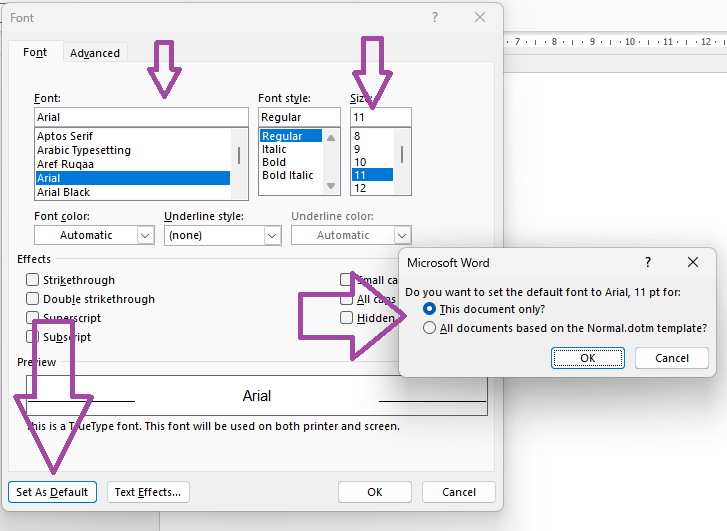Viewport: 727px width, 531px height.
Task: Choose Italic font style
Action: 291,149
